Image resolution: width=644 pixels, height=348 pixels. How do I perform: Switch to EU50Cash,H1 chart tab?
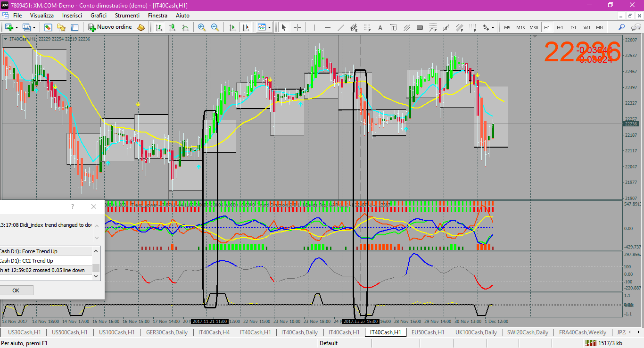coord(428,332)
